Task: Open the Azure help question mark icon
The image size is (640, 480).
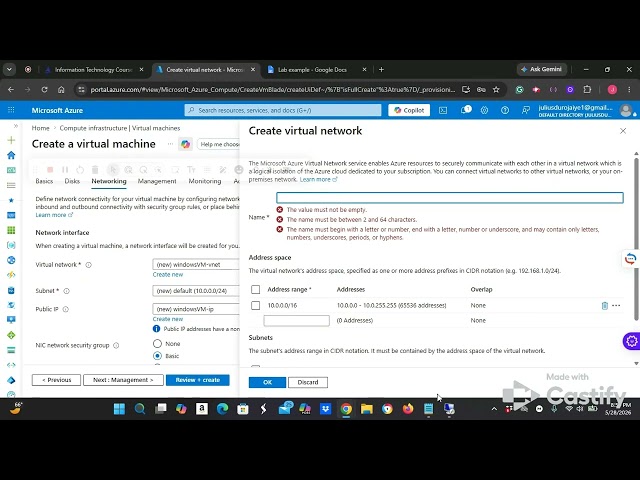Action: (505, 110)
